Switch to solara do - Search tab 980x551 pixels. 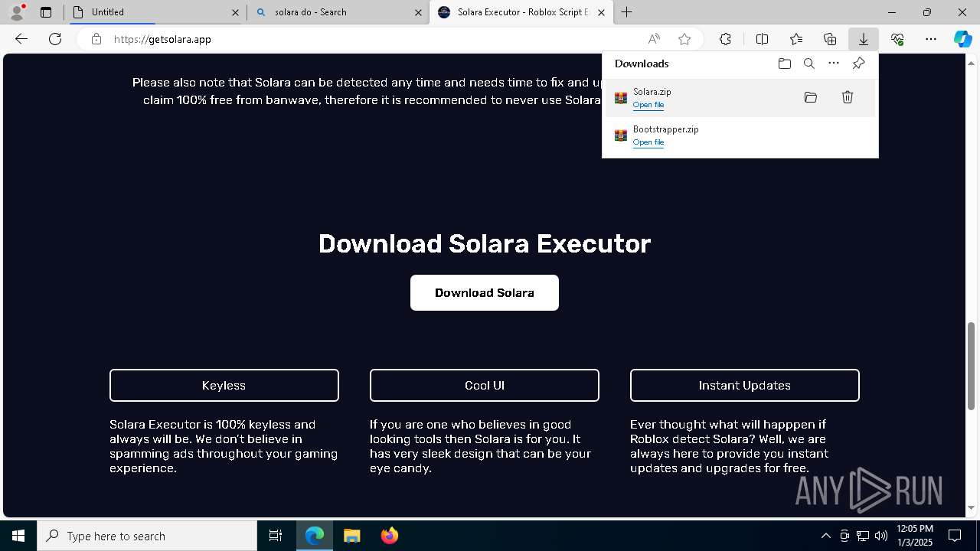click(x=338, y=12)
